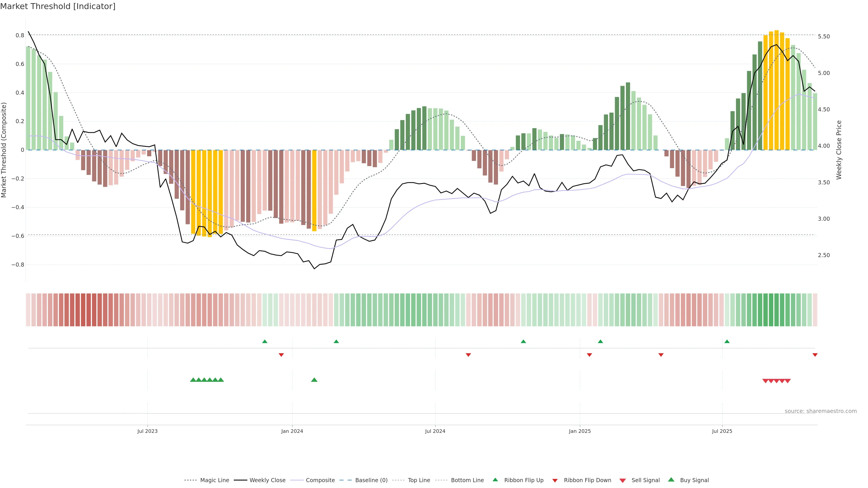The width and height of the screenshot is (868, 488).
Task: Click the Sell Signal legend triangle icon
Action: [623, 481]
